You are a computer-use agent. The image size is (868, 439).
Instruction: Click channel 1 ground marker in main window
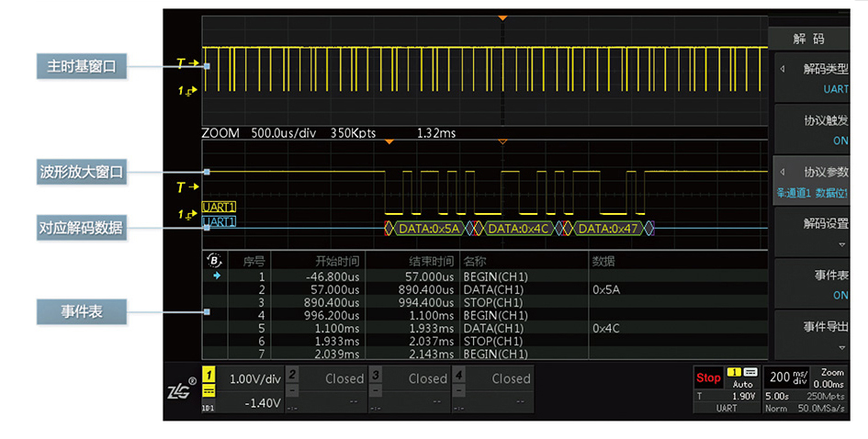(x=187, y=91)
